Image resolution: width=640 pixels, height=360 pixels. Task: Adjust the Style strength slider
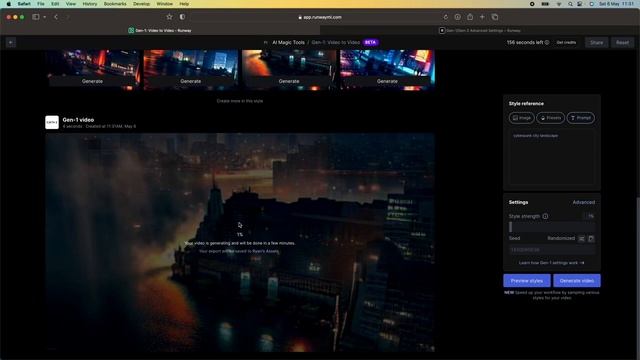[x=551, y=227]
